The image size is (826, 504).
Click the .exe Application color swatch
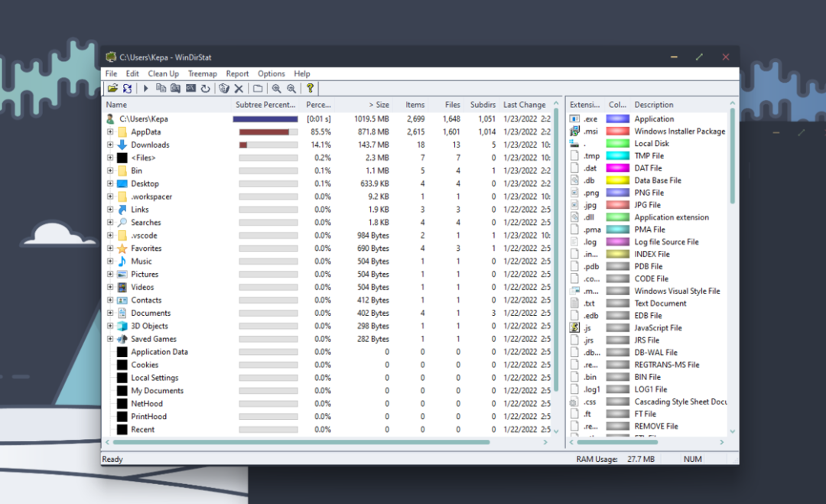pyautogui.click(x=617, y=119)
